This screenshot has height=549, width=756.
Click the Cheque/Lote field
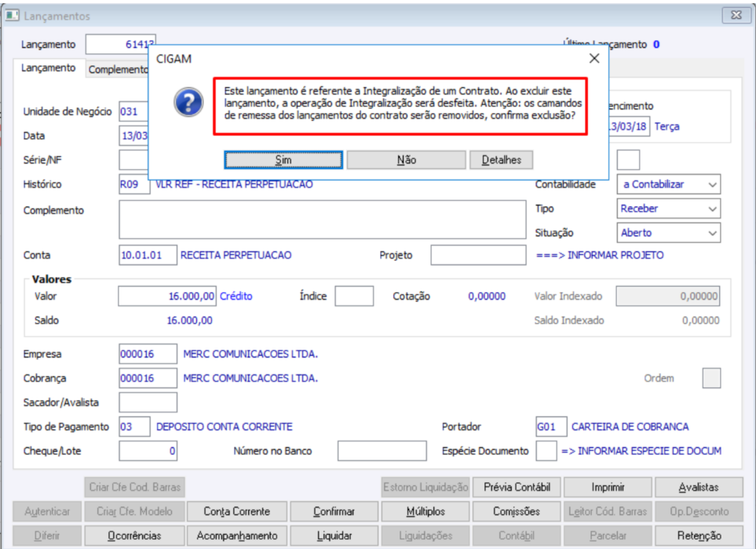coord(148,451)
